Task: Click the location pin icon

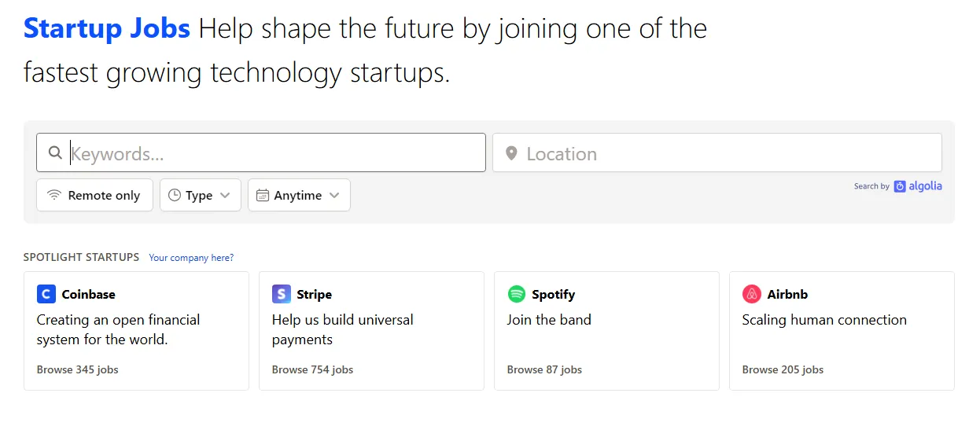Action: click(x=511, y=153)
